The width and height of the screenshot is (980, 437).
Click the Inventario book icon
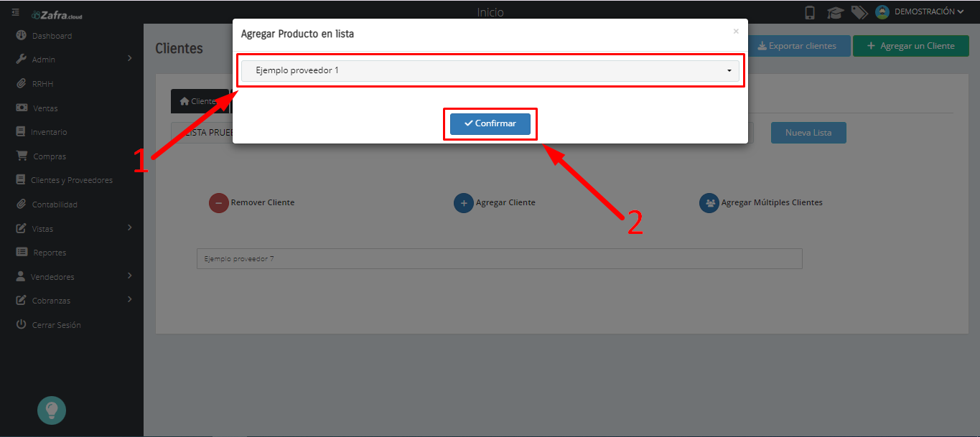[20, 132]
